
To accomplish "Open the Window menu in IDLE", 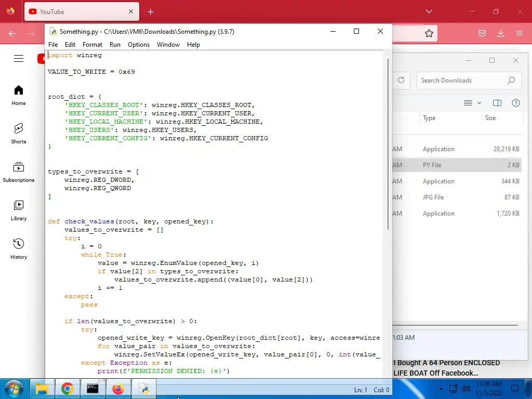I will pyautogui.click(x=168, y=45).
